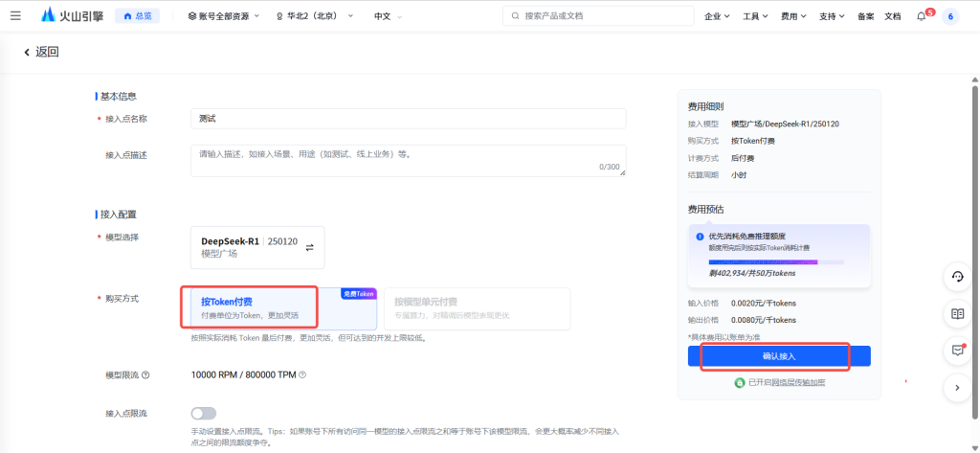Screen dimensions: 980x453
Task: Click the Volcano Engine logo
Action: tap(74, 15)
